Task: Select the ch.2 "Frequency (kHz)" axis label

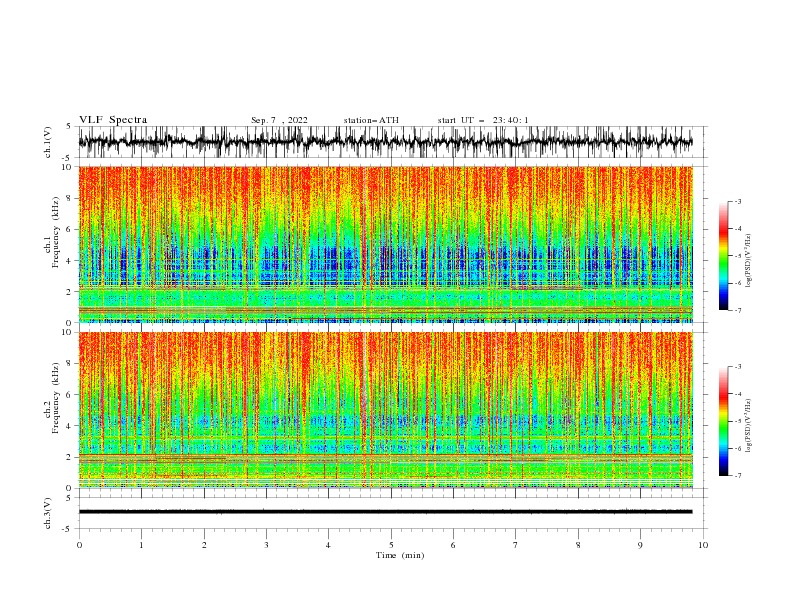Action: pyautogui.click(x=56, y=398)
